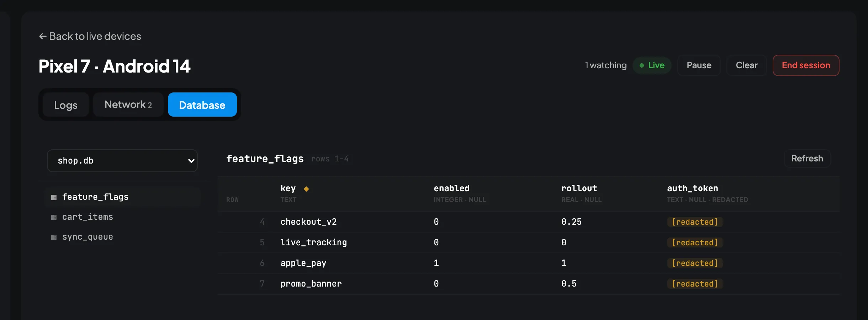Go back to live devices

click(90, 36)
